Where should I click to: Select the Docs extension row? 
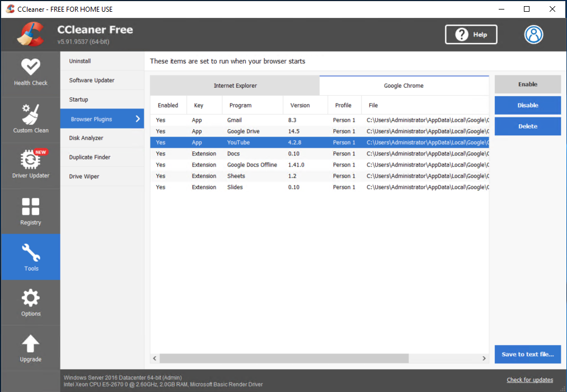[320, 154]
